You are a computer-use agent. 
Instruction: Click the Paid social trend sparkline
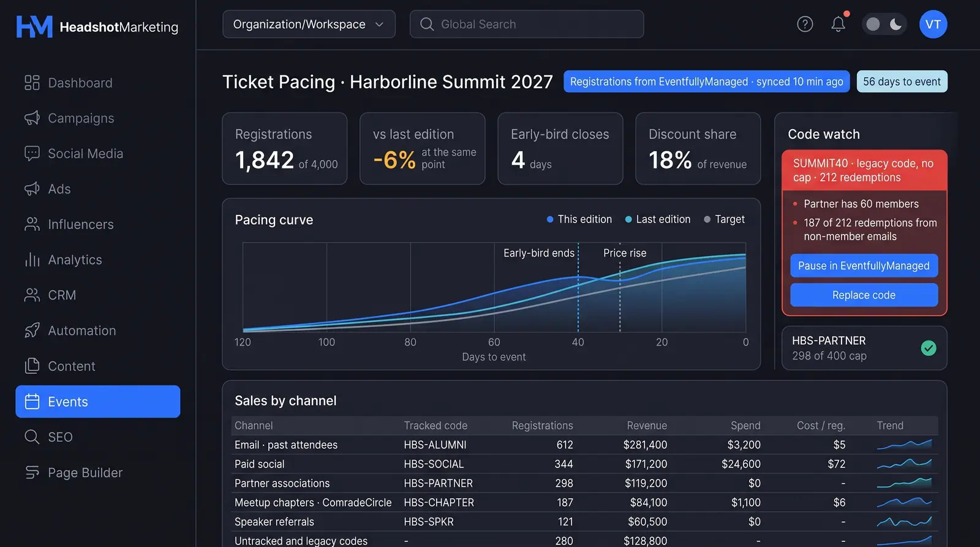(x=904, y=464)
